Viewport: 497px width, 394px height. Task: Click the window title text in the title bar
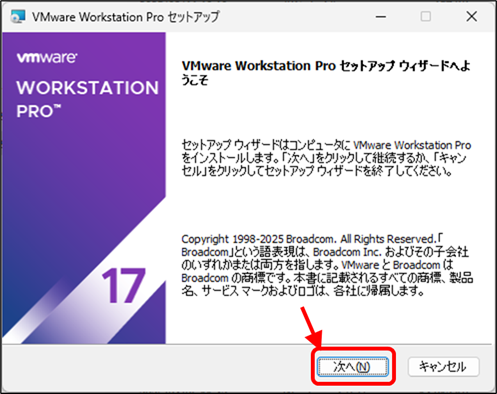126,17
